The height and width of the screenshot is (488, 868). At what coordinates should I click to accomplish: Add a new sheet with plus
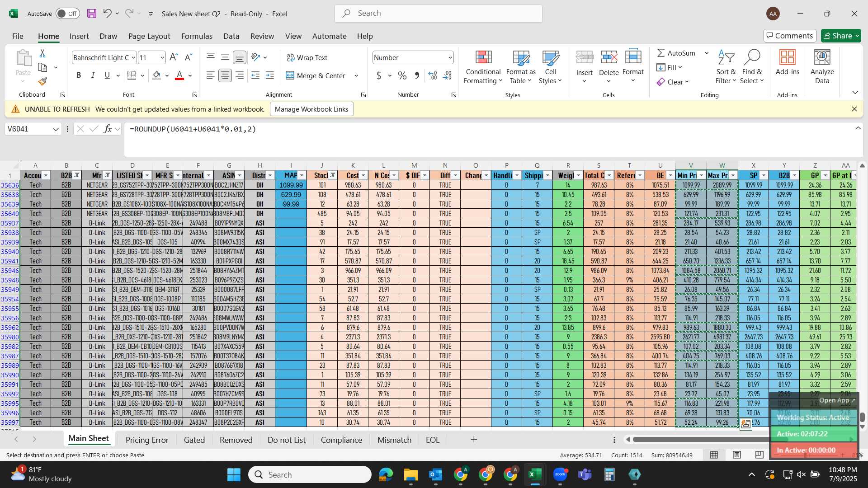point(474,439)
